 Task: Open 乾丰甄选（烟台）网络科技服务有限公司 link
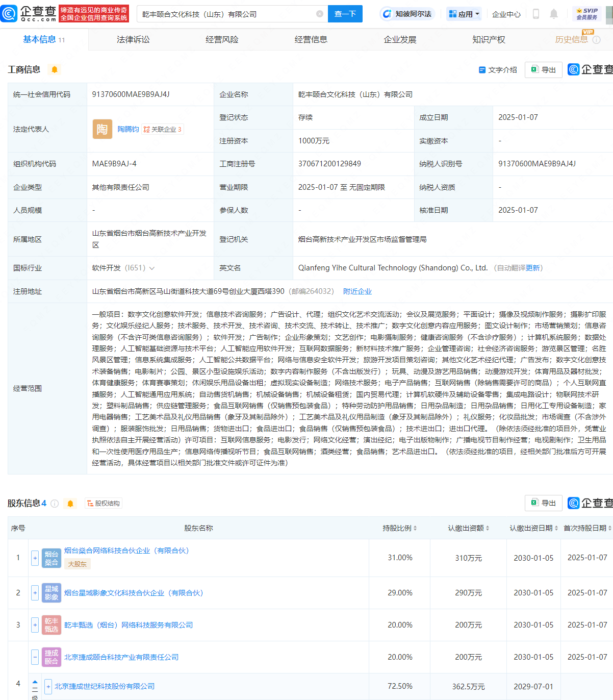(129, 625)
